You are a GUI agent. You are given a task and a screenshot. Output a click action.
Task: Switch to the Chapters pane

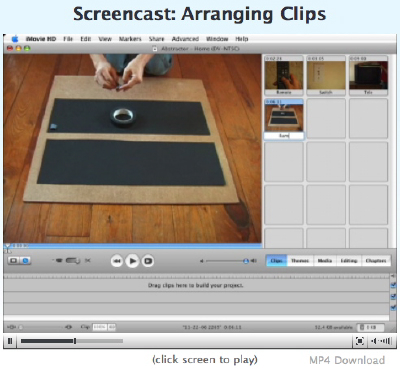pos(376,261)
